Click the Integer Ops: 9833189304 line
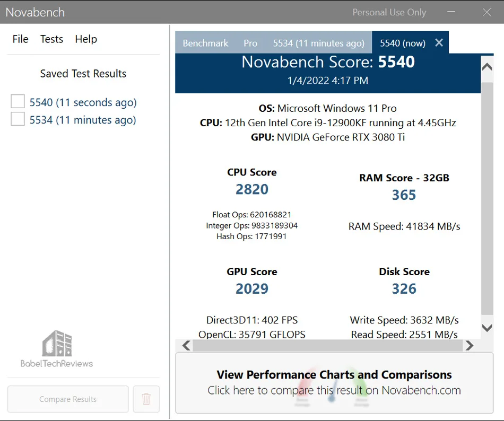This screenshot has height=421, width=504. point(251,225)
